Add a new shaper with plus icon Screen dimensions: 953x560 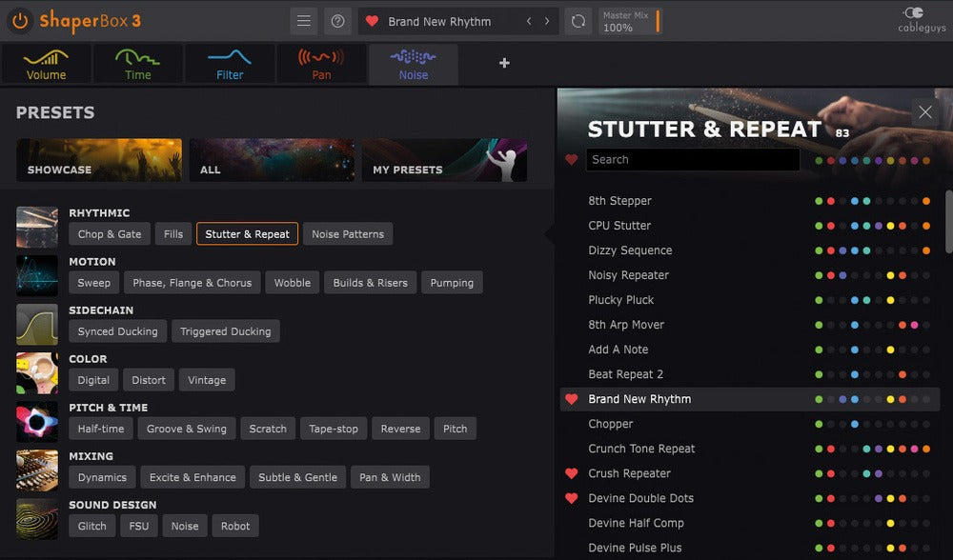coord(504,63)
